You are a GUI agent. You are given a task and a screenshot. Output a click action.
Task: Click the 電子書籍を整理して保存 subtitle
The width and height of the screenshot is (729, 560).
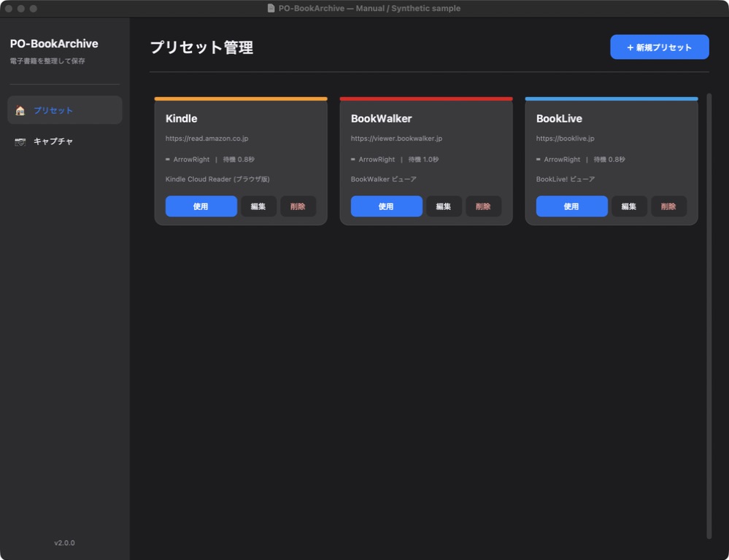(47, 61)
